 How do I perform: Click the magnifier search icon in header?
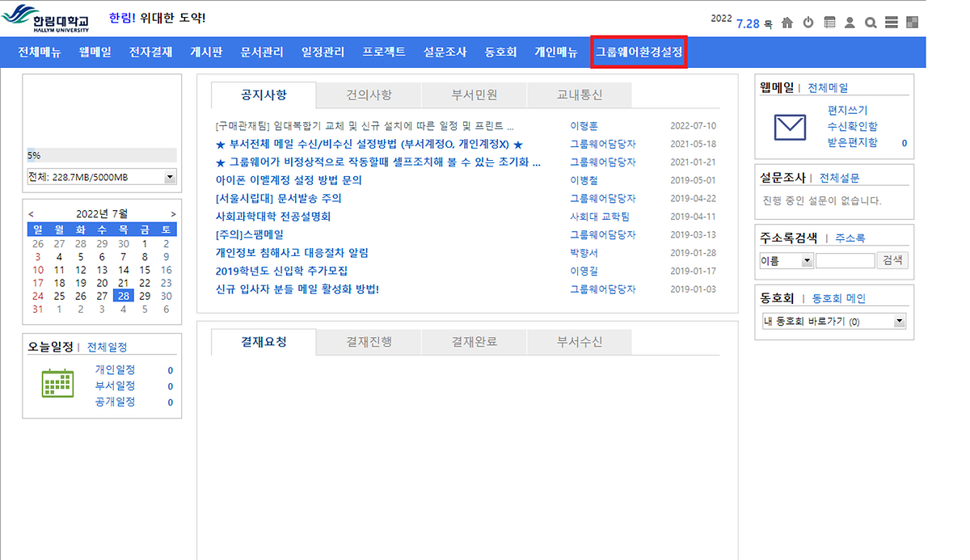(871, 23)
